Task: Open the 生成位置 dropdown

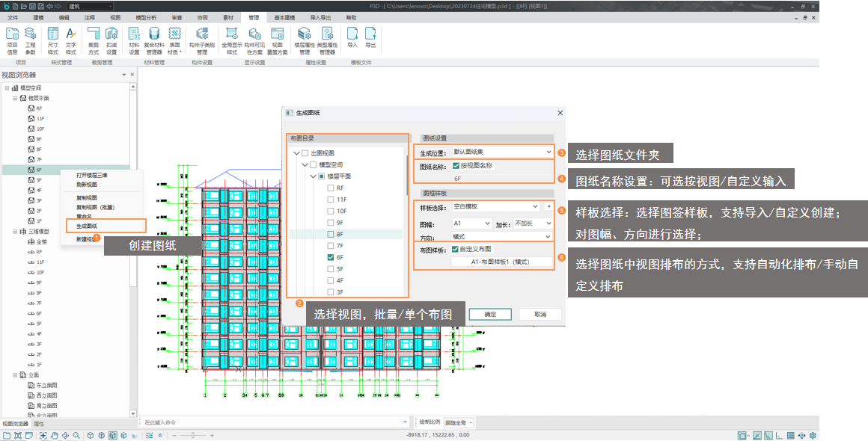Action: (501, 152)
